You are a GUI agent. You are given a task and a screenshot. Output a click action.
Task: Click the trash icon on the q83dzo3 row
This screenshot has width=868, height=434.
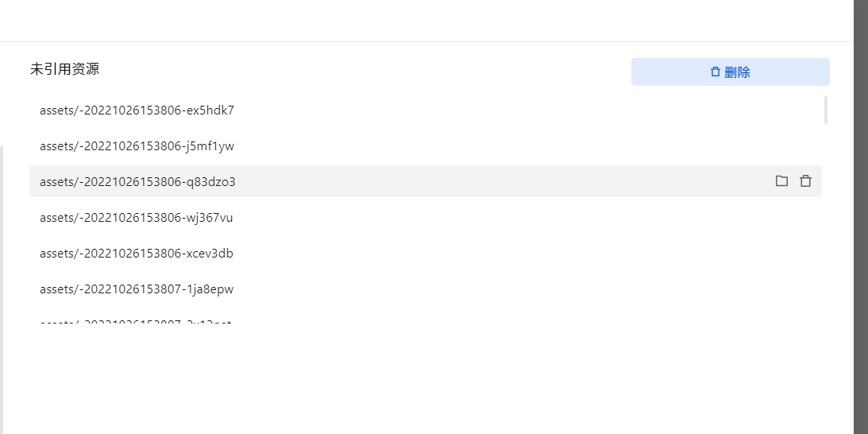(805, 181)
